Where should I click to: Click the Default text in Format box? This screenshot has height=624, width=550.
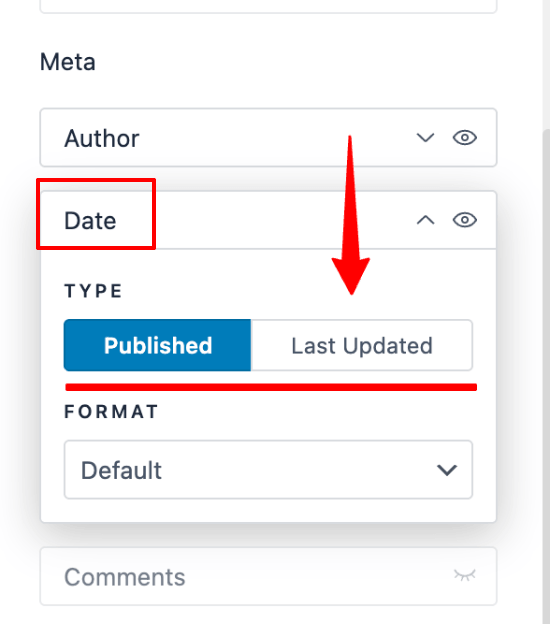tap(121, 470)
